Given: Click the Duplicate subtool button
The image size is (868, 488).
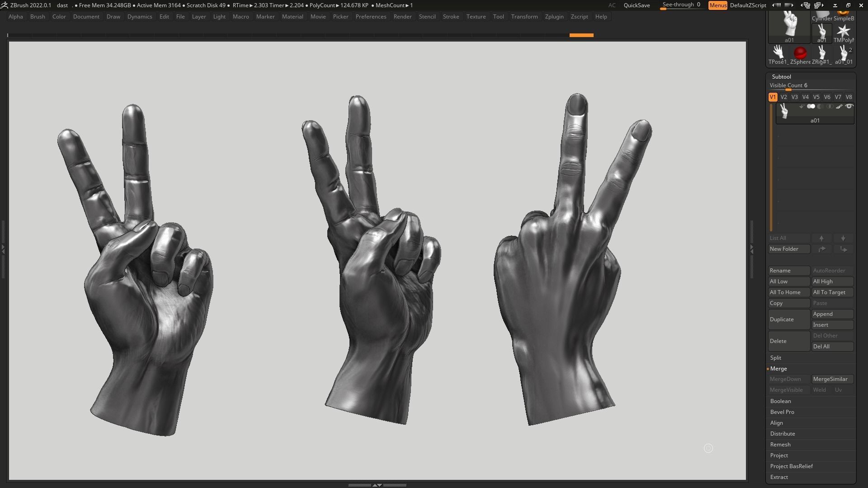Looking at the screenshot, I should 789,319.
